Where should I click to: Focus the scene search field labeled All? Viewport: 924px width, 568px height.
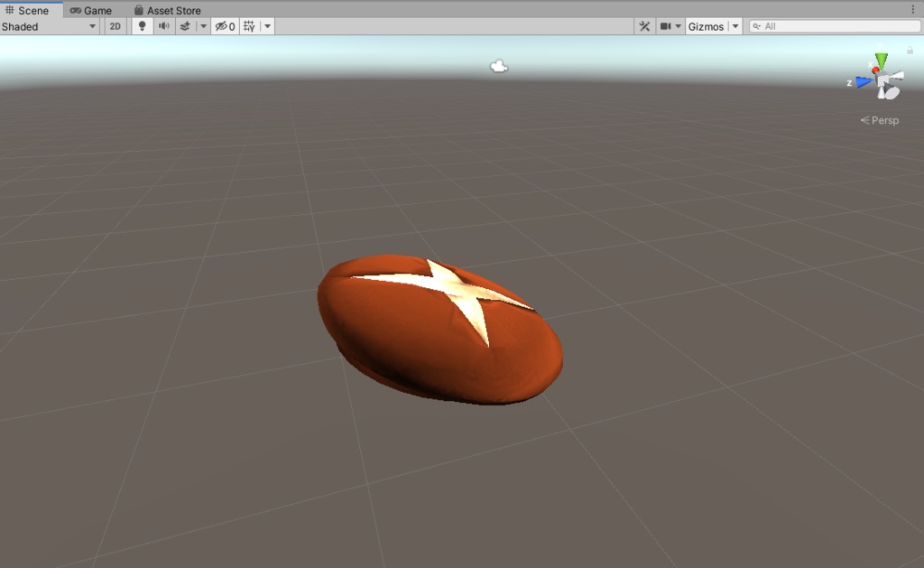coord(835,26)
